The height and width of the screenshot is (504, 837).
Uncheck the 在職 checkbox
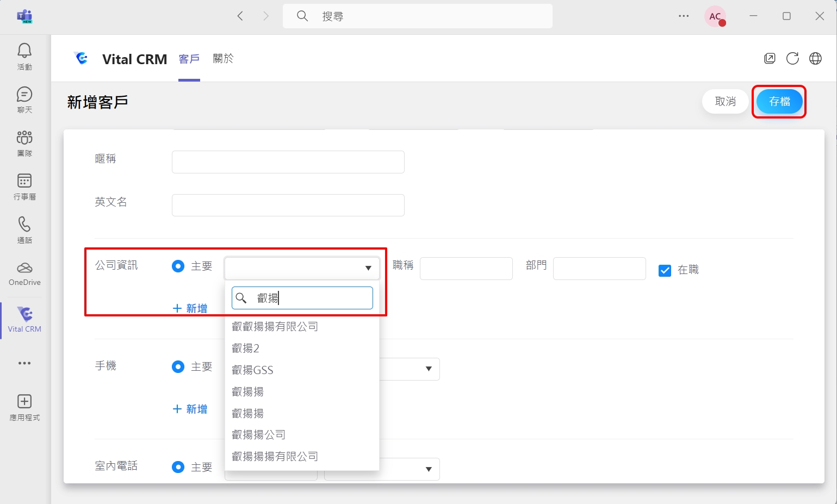665,270
